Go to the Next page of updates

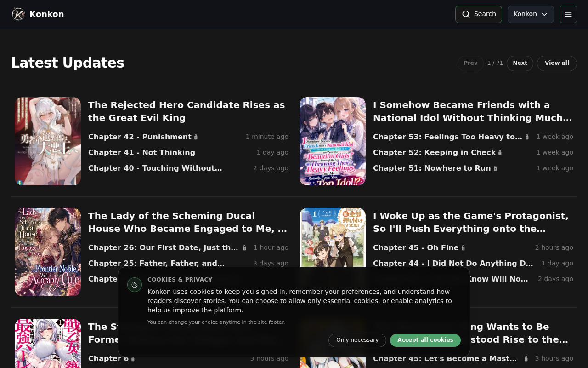[520, 63]
